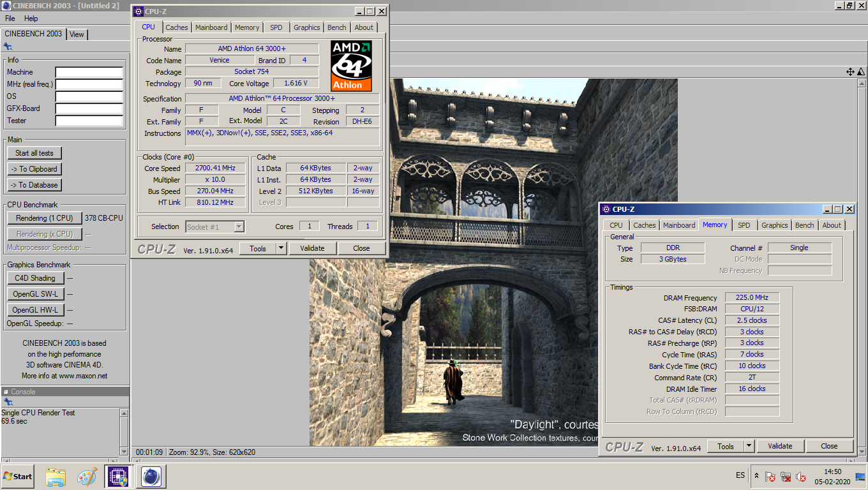
Task: Click the Console scrollbar up arrow
Action: point(124,413)
